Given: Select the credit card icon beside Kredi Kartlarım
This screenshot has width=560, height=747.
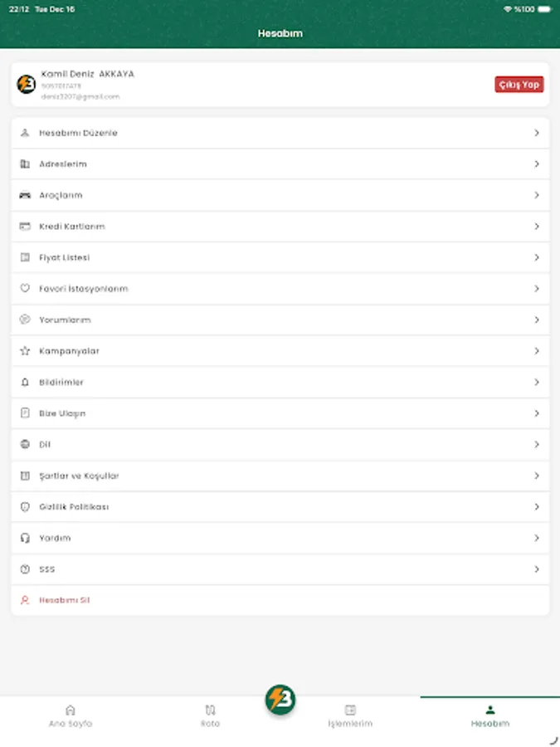Looking at the screenshot, I should pos(25,226).
